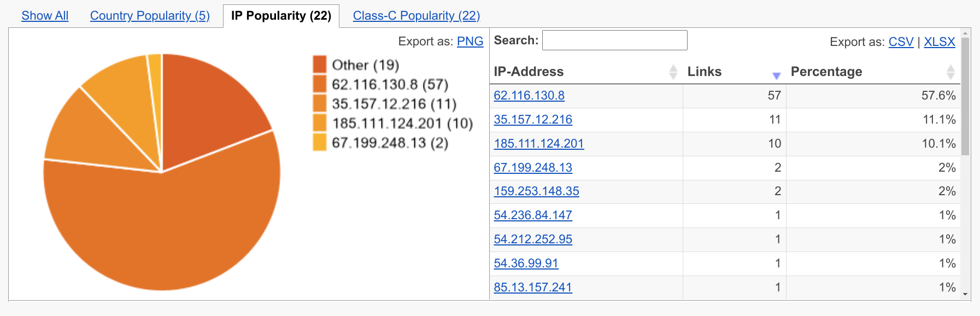Sort by IP-Address column arrows
The image size is (980, 316).
[673, 72]
